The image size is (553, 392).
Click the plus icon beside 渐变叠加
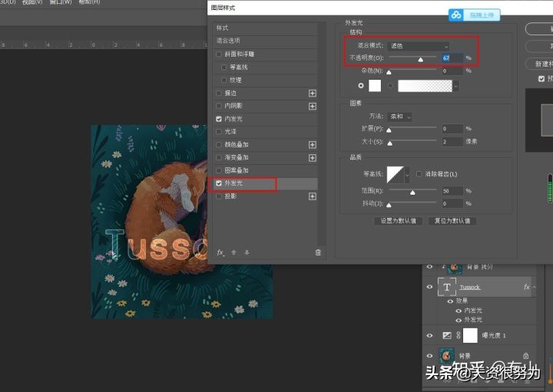312,158
